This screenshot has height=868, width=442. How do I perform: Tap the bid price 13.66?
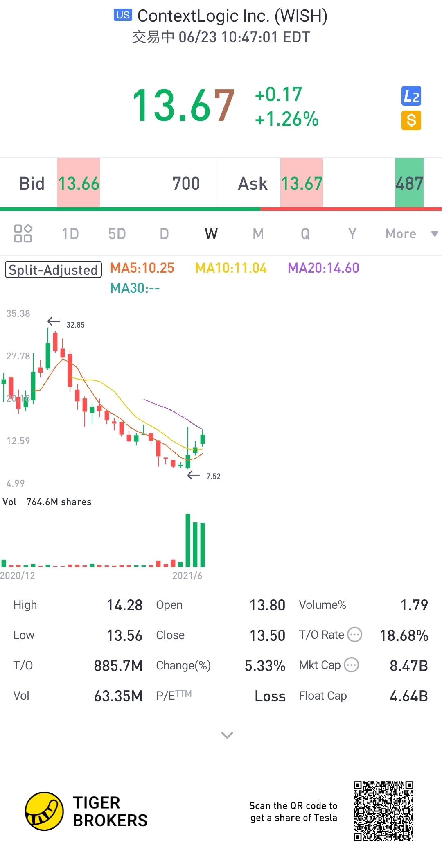pyautogui.click(x=79, y=183)
